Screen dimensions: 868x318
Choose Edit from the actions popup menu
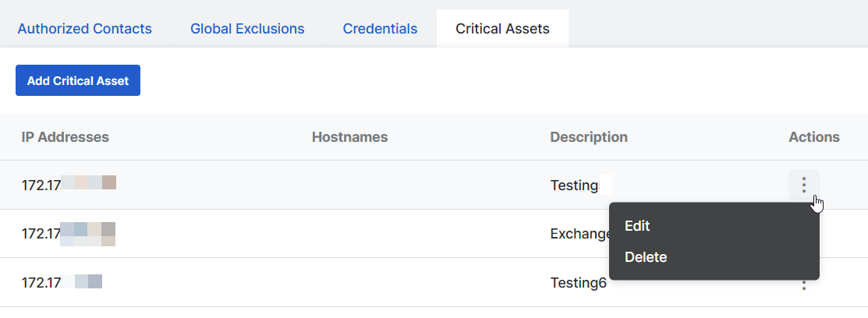click(637, 226)
